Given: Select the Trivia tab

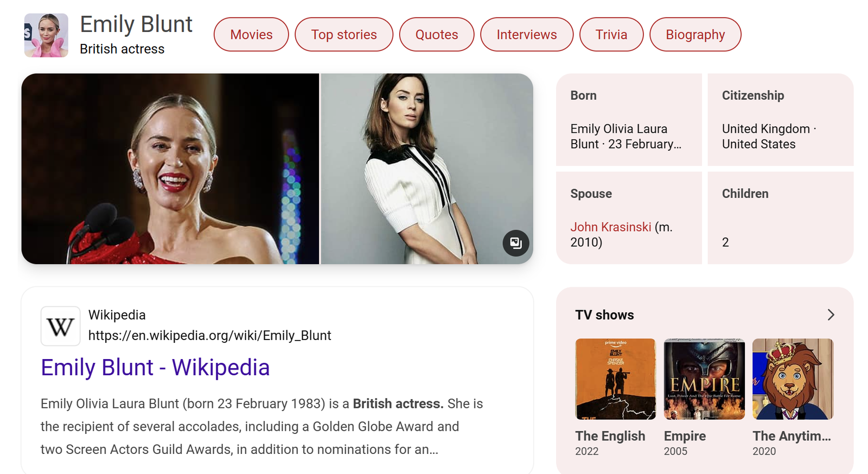Looking at the screenshot, I should (x=611, y=35).
